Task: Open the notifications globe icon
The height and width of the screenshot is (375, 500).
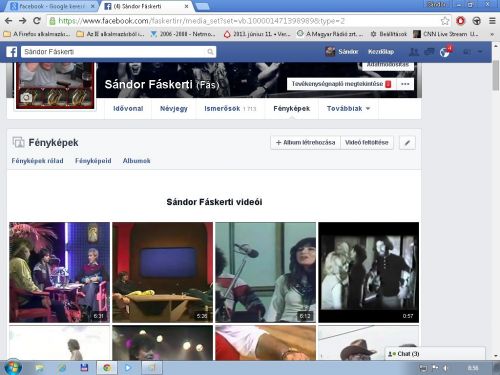Action: tap(445, 52)
